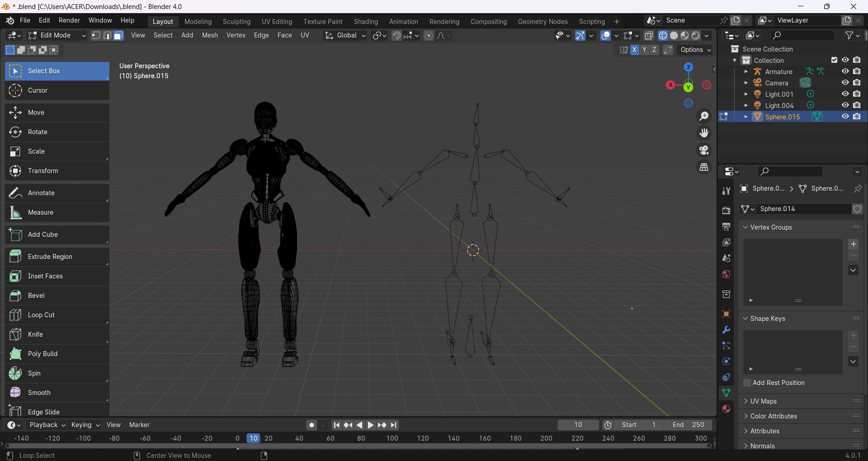This screenshot has height=461, width=868.
Task: Open the Render menu
Action: tap(69, 21)
